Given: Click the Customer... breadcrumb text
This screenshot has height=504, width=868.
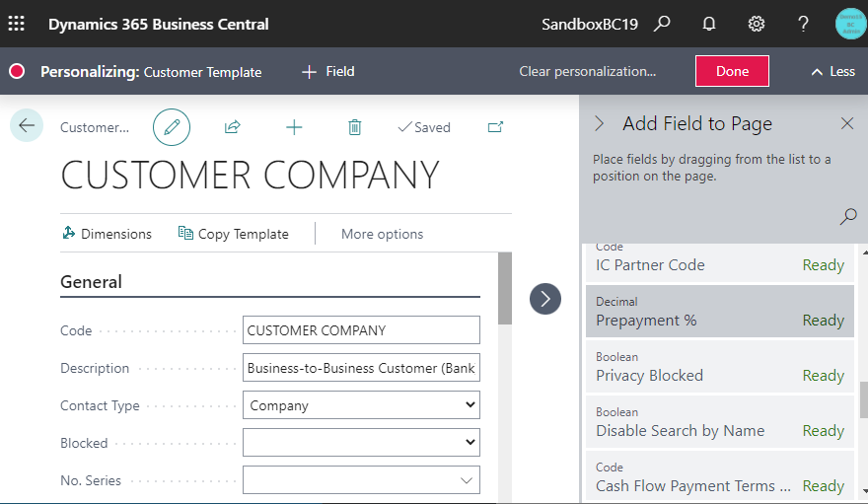Looking at the screenshot, I should click(95, 127).
